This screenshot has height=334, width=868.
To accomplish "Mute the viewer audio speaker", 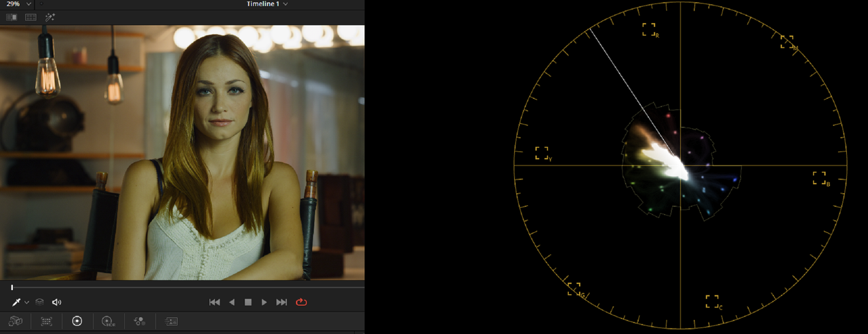I will click(57, 302).
